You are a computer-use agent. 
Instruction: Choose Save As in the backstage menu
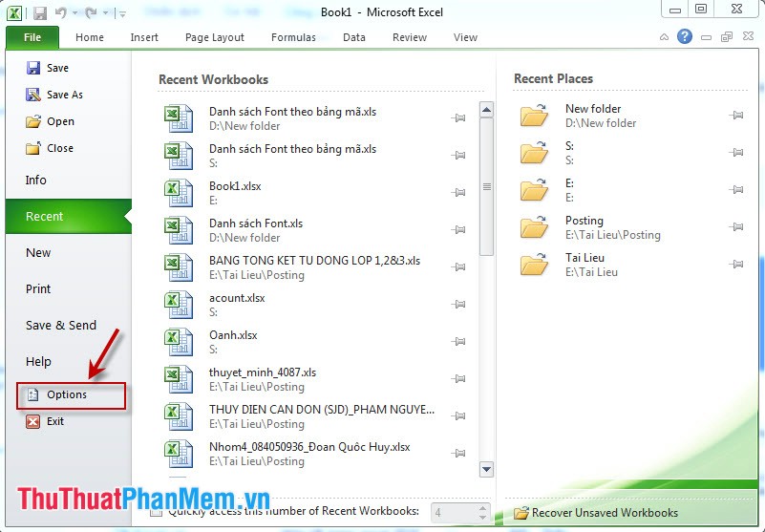click(x=54, y=95)
